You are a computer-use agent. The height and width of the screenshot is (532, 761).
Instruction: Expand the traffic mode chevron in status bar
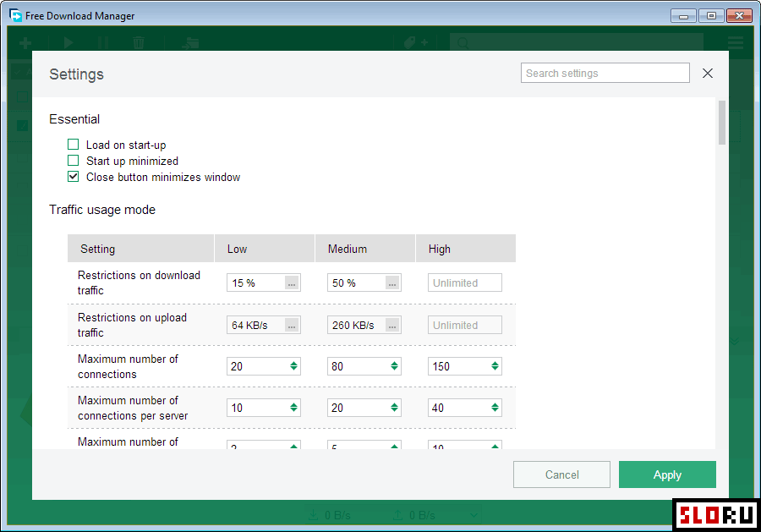(474, 515)
